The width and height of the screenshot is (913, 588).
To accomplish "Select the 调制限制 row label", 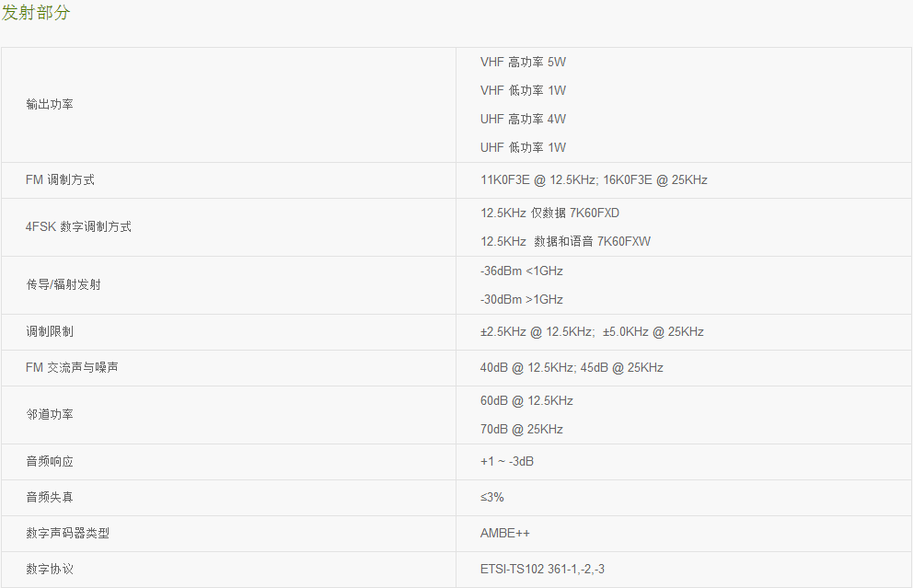I will point(50,332).
